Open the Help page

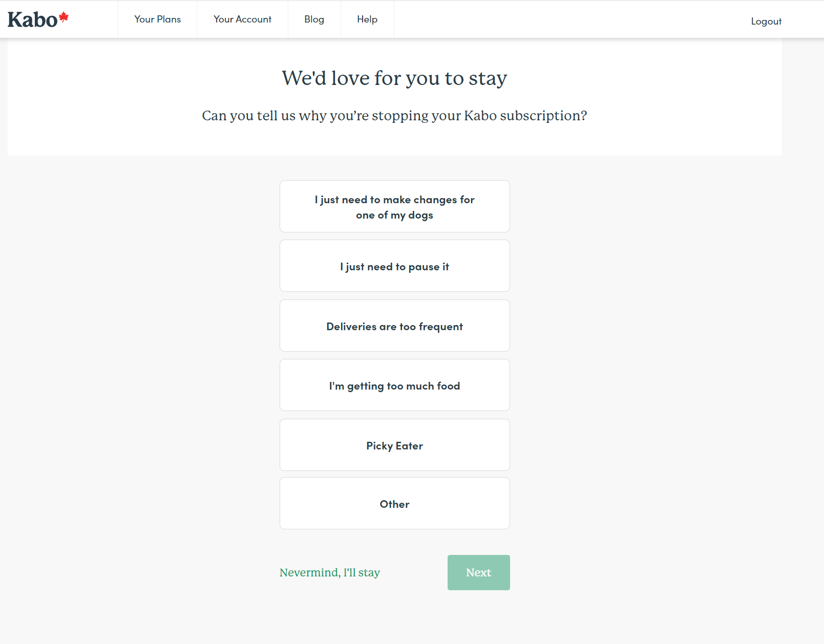367,19
